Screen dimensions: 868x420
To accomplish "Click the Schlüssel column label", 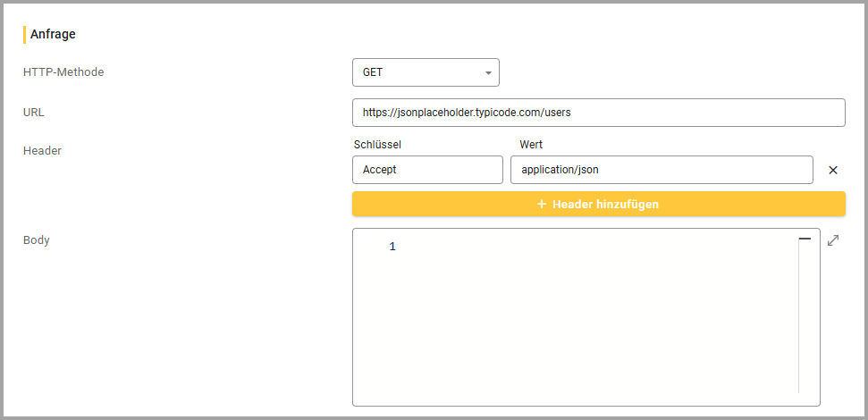I will coord(377,145).
